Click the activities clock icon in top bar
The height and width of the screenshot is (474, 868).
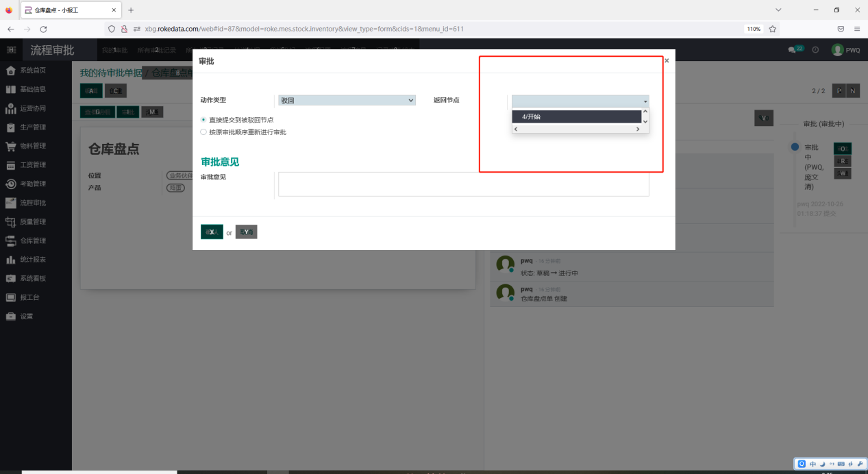pyautogui.click(x=815, y=50)
